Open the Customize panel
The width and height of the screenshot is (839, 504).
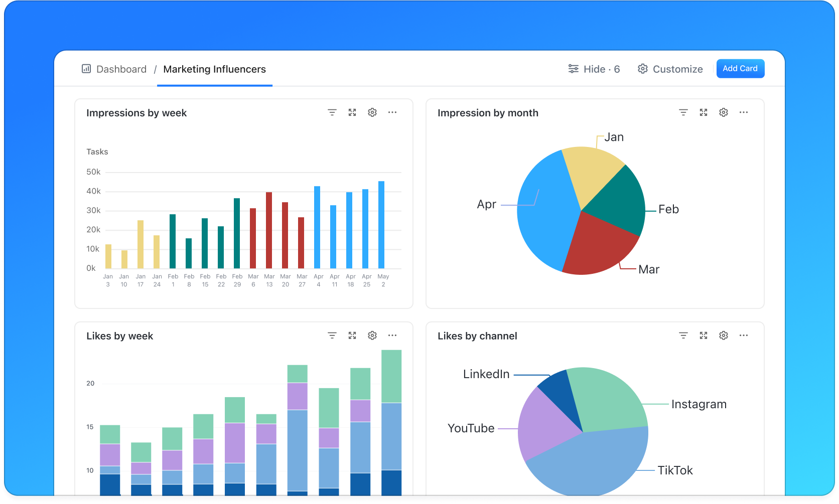coord(670,69)
